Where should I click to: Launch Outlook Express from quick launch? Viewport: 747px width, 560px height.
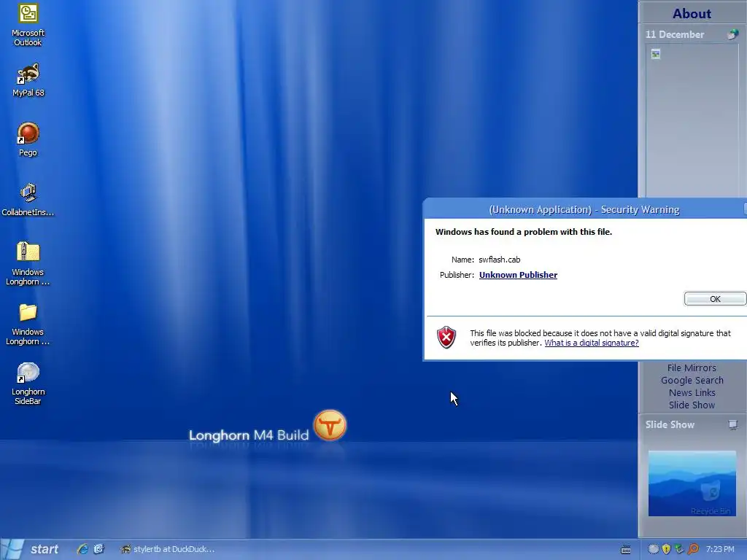click(x=98, y=549)
